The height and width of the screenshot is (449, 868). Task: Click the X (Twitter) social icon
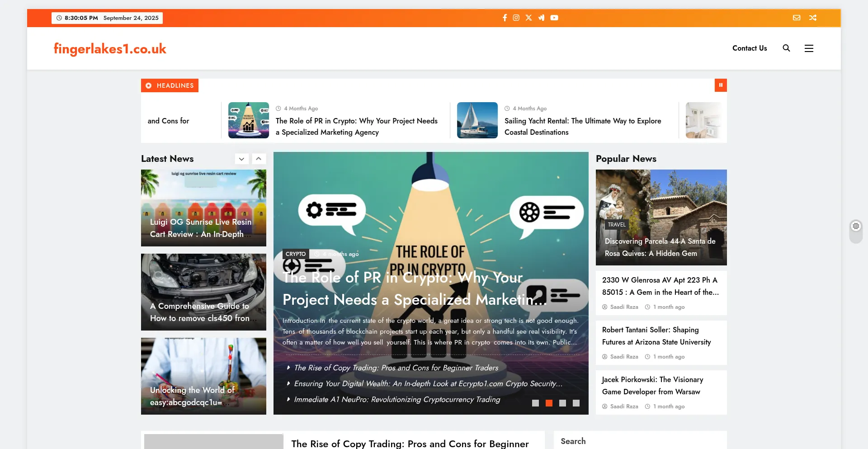coord(528,18)
